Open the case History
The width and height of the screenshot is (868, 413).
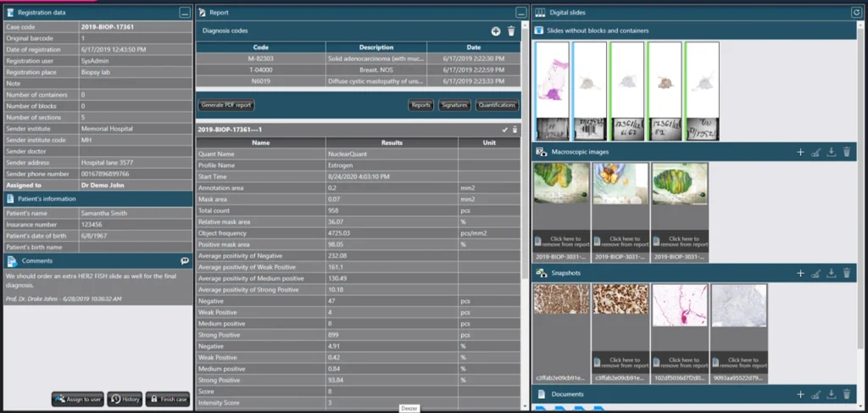click(x=125, y=399)
